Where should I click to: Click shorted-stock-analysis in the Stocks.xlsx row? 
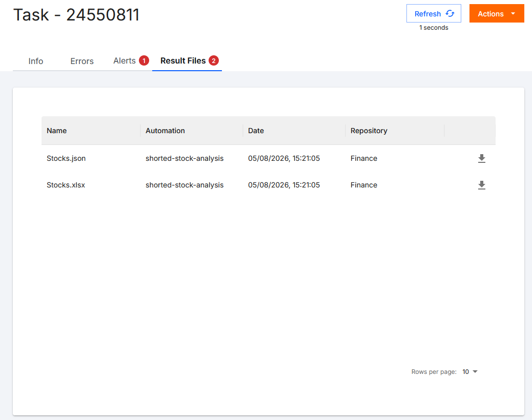point(185,185)
